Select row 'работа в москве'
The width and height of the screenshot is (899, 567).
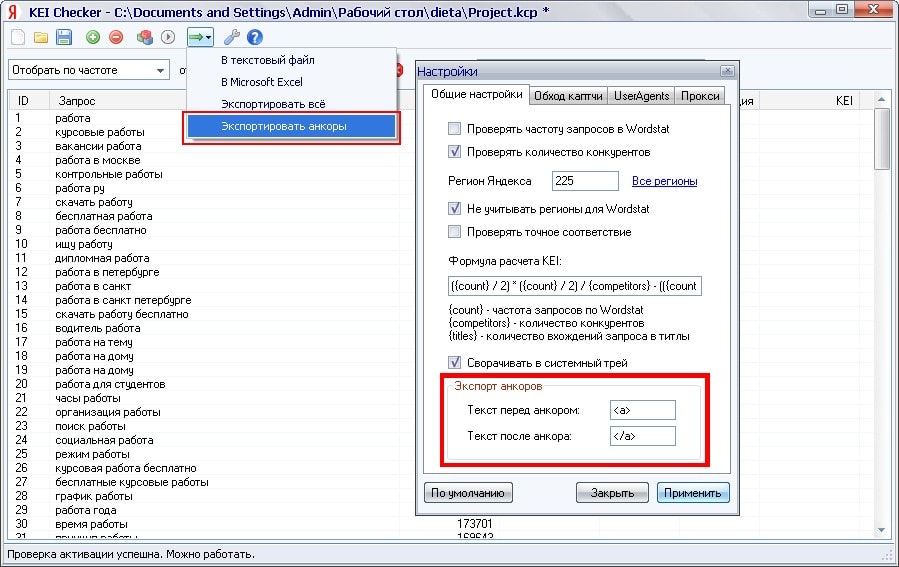97,160
